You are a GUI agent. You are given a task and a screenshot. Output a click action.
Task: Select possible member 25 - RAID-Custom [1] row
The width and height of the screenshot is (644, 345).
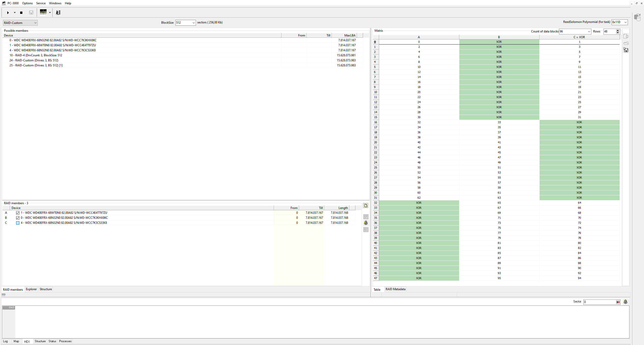click(x=183, y=65)
